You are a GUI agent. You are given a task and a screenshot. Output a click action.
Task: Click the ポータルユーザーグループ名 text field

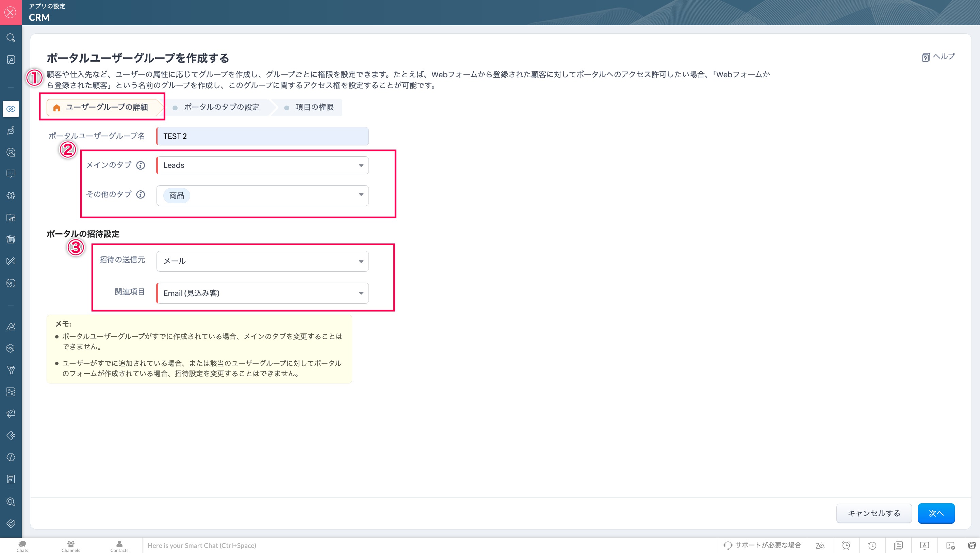coord(262,136)
